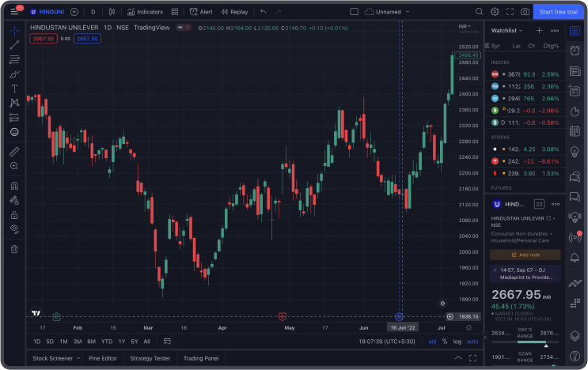Take a chart snapshot with camera icon
588x370 pixels.
pos(525,12)
